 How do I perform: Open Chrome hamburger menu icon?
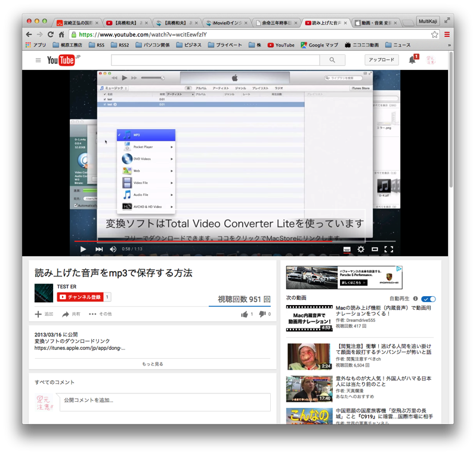[x=447, y=35]
